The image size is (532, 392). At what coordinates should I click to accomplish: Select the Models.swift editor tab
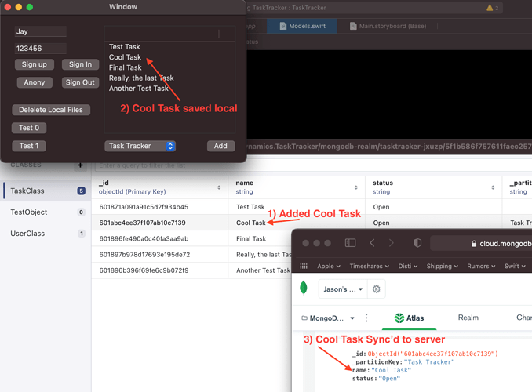303,26
